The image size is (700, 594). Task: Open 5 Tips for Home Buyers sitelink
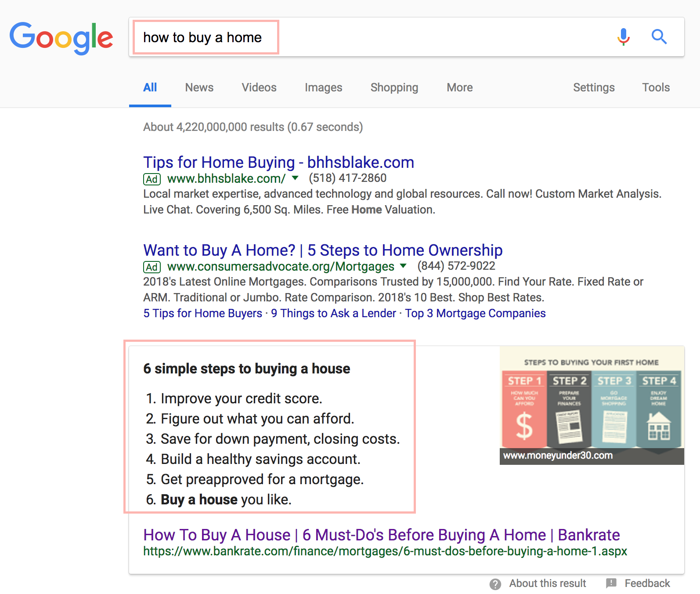click(203, 313)
